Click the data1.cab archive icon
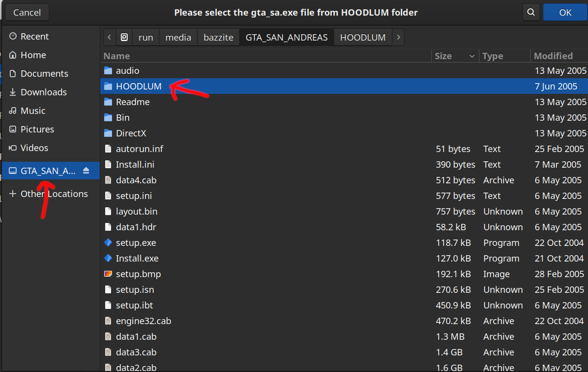 point(108,337)
